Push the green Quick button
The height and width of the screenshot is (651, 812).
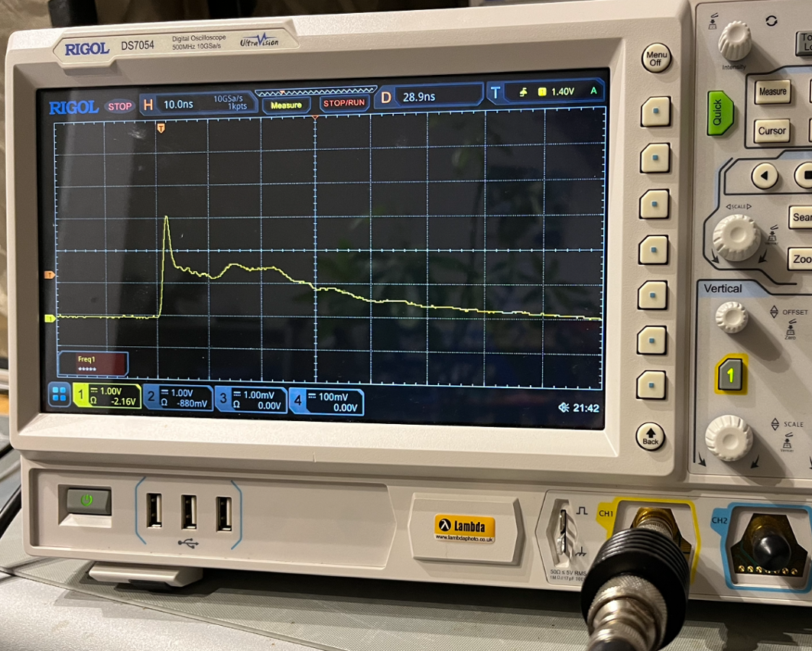pyautogui.click(x=719, y=113)
